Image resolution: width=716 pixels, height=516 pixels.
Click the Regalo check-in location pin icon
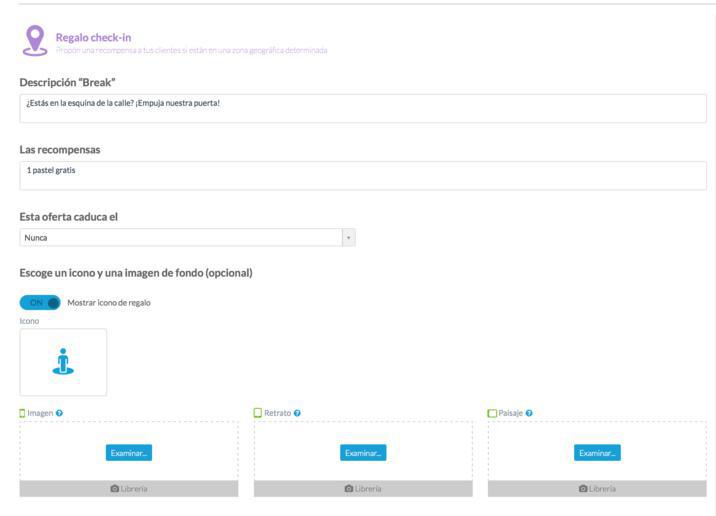(35, 40)
